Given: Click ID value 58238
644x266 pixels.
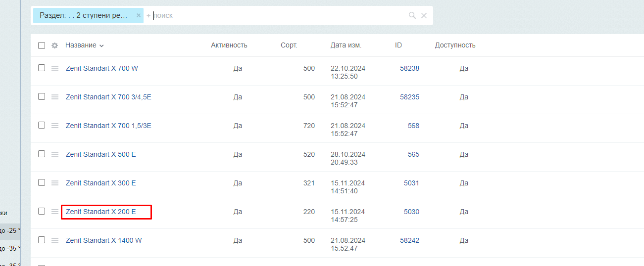Looking at the screenshot, I should (409, 68).
